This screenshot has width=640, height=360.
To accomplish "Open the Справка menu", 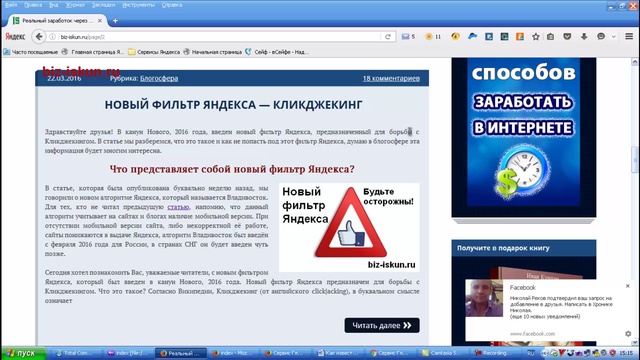I will point(172,5).
